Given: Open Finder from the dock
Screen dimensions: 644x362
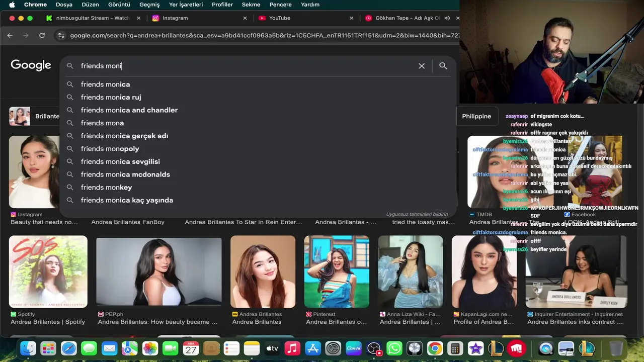Looking at the screenshot, I should [28, 348].
